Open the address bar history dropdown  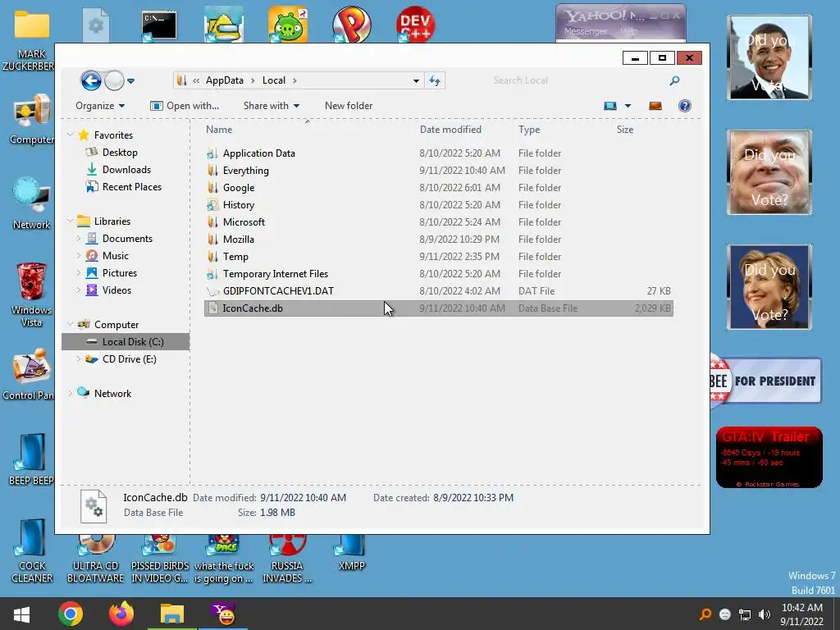416,81
